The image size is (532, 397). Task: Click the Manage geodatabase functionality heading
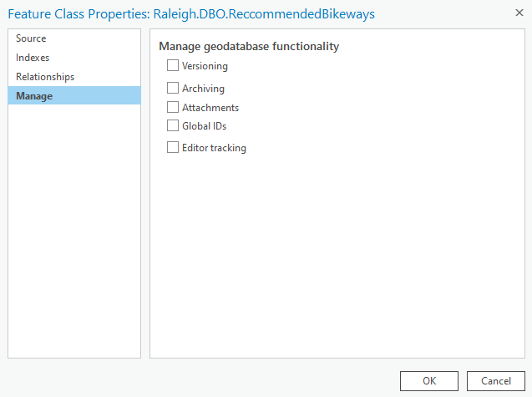coord(249,47)
